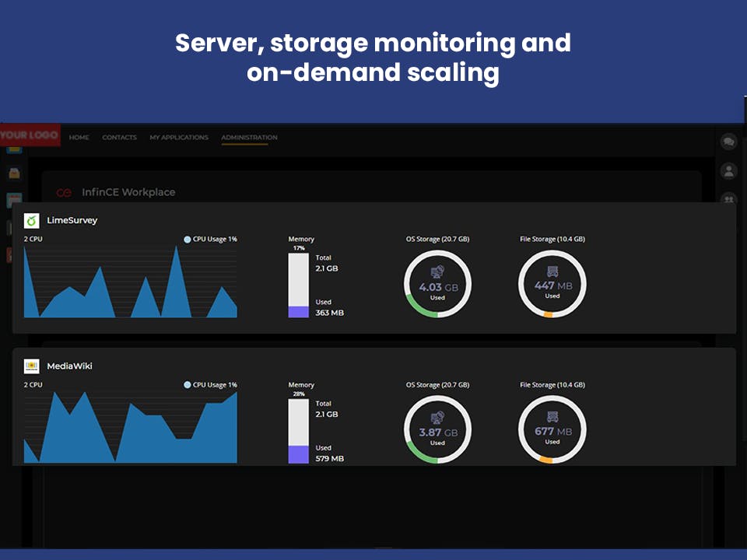Click the YOUR LOGO badge

click(x=30, y=135)
